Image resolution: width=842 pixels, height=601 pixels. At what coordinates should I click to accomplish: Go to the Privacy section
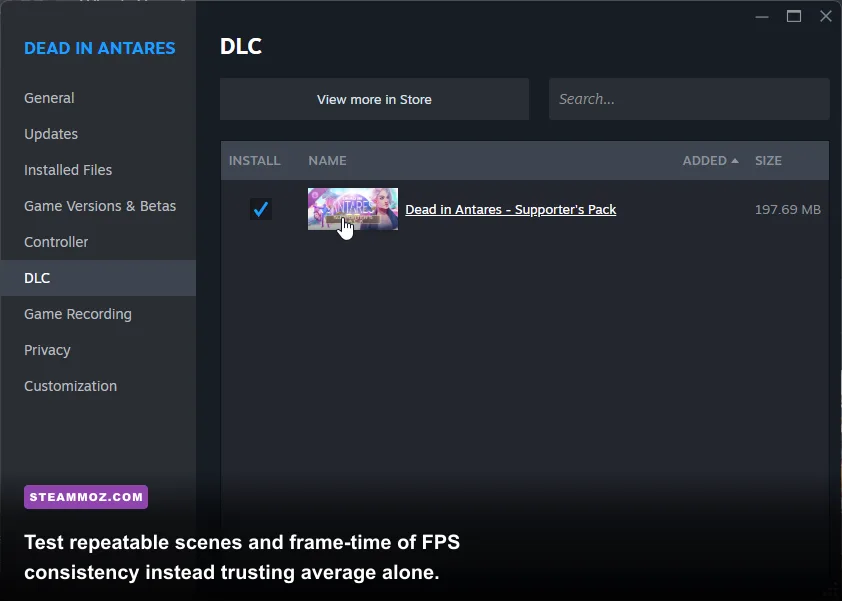pos(47,350)
